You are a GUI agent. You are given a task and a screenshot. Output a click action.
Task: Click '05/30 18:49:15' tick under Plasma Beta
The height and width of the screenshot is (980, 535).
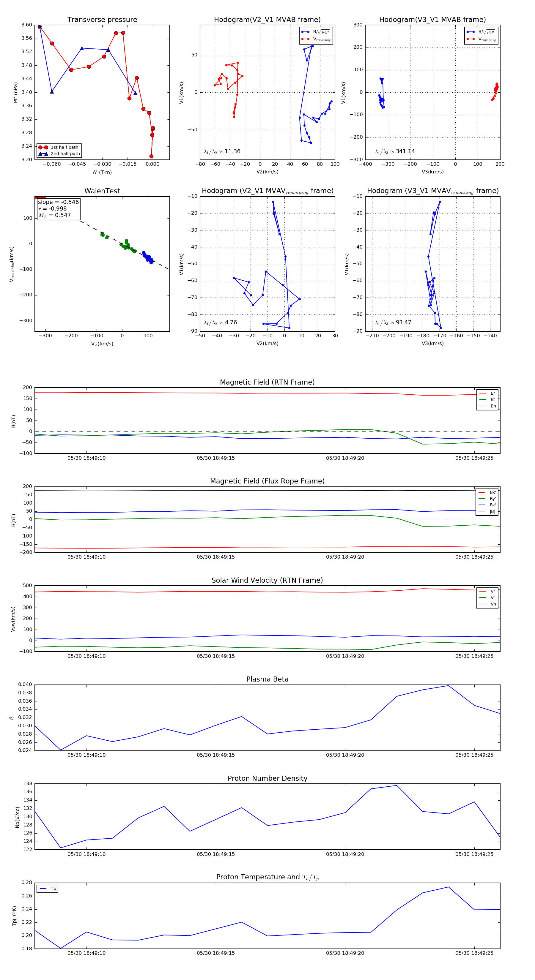[x=215, y=755]
